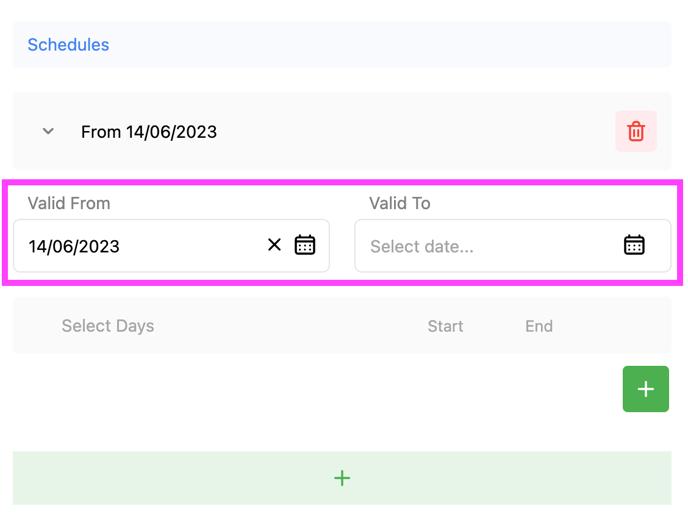Image resolution: width=688 pixels, height=528 pixels.
Task: Click the 'Valid To' field label
Action: pos(400,203)
